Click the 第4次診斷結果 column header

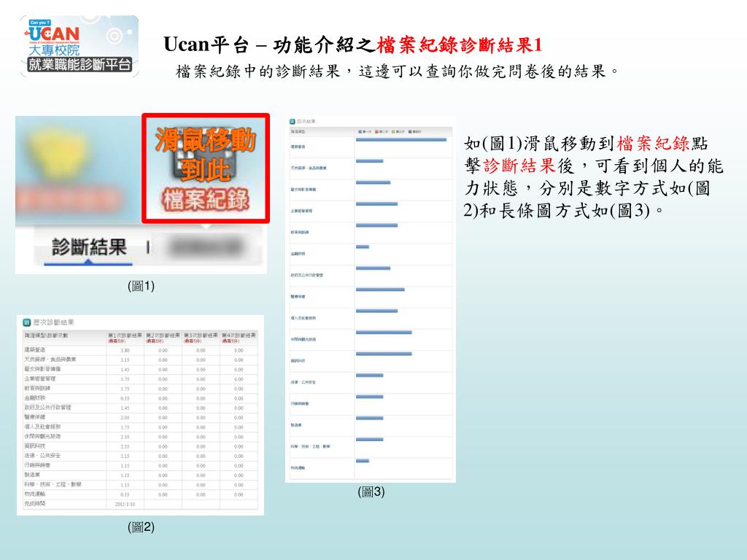pyautogui.click(x=239, y=338)
